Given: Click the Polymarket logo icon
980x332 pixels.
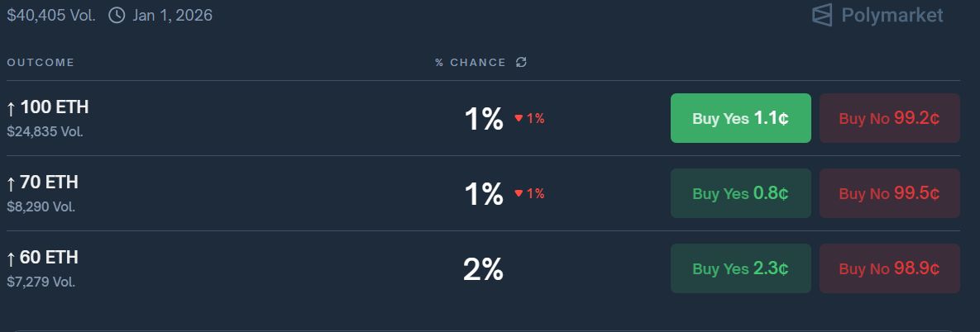Looking at the screenshot, I should [821, 15].
